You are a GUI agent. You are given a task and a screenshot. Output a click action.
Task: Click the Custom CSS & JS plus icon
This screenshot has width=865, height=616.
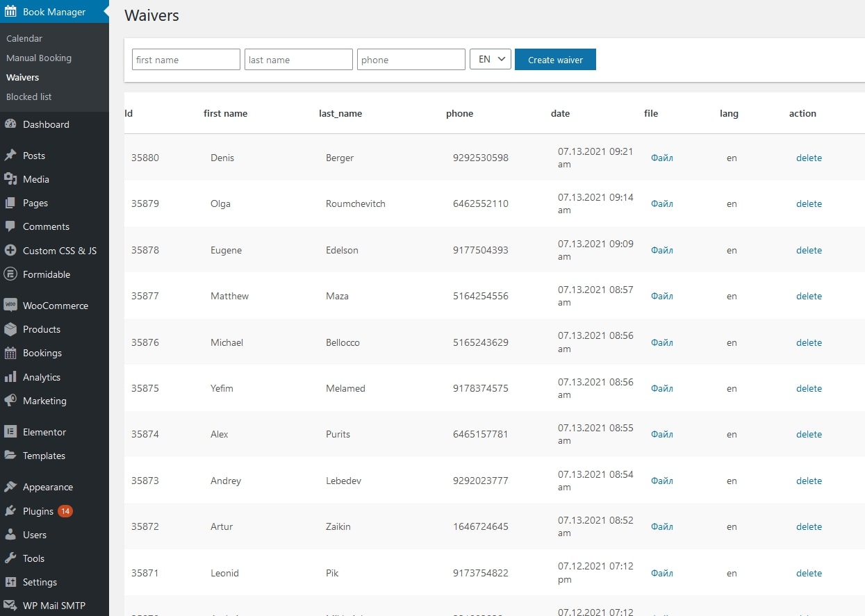[10, 251]
